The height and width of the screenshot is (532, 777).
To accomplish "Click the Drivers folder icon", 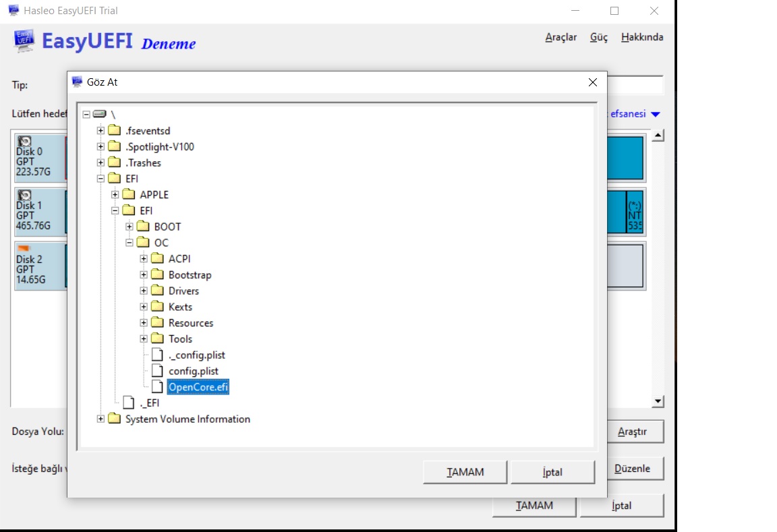I will (157, 291).
